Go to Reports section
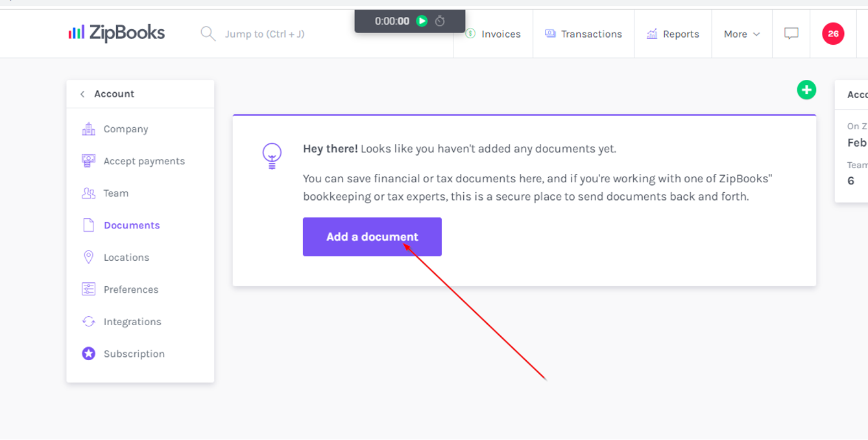Screen dimensions: 868x440 coord(673,34)
